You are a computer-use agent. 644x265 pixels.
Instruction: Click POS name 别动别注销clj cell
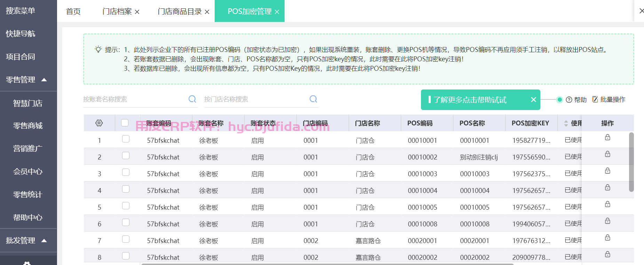coord(479,157)
